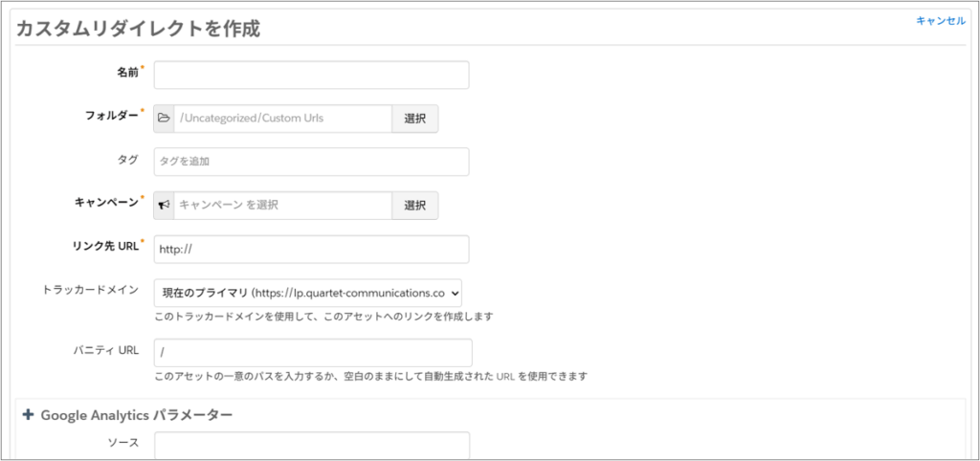Viewport: 980px width, 461px height.
Task: Expand the Google Analytics parameters plus icon
Action: (x=28, y=415)
